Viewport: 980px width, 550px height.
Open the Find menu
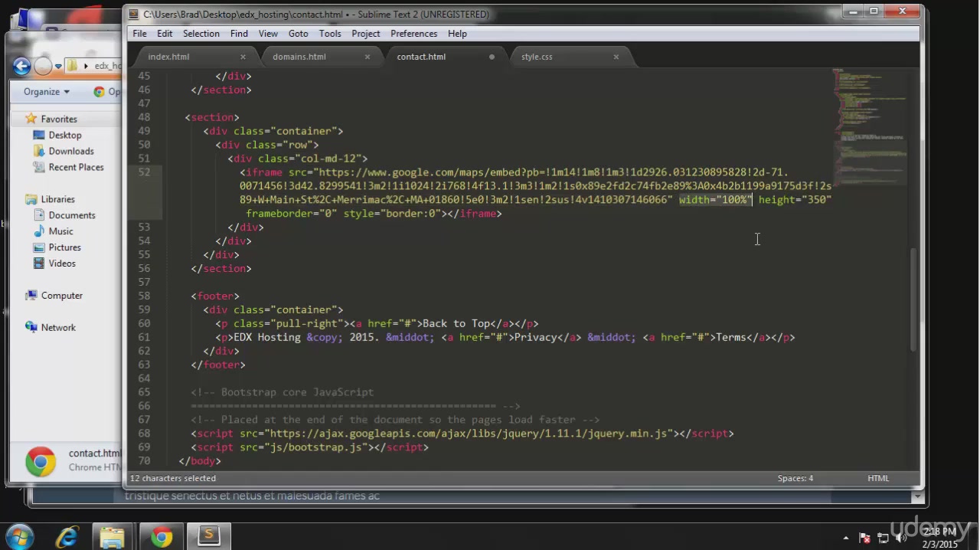[239, 34]
